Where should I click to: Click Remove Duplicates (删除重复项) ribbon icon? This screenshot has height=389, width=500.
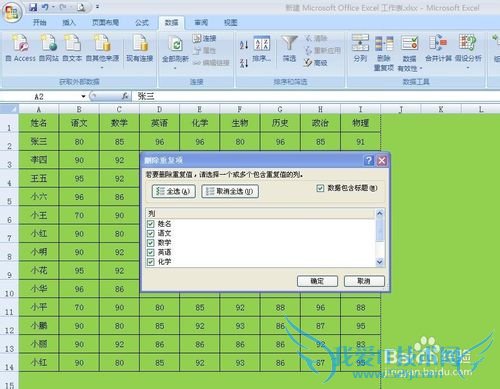[384, 53]
